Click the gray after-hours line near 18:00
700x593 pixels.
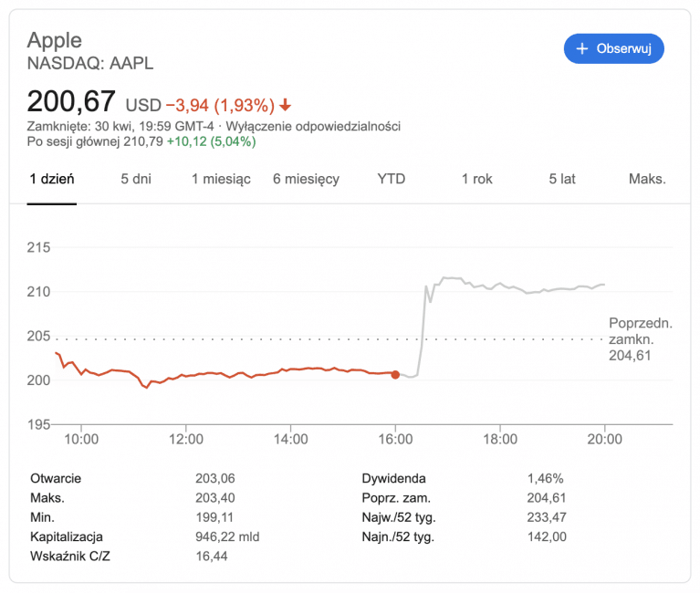pos(500,284)
